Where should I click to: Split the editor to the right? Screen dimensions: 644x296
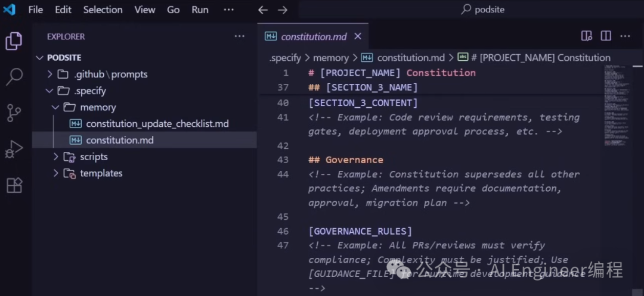606,36
